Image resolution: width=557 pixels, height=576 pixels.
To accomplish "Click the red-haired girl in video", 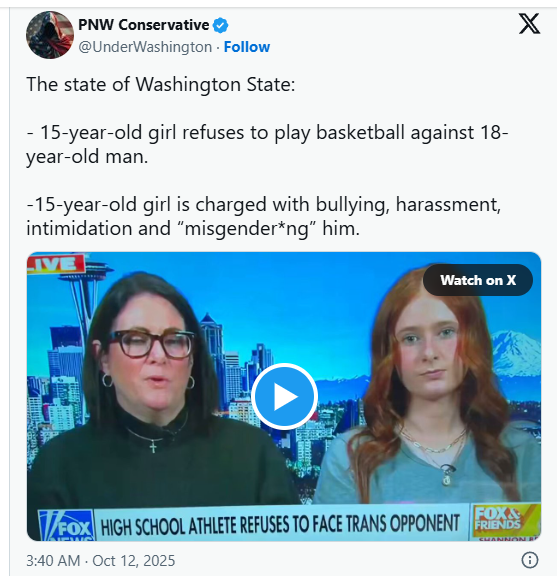I will pos(430,386).
